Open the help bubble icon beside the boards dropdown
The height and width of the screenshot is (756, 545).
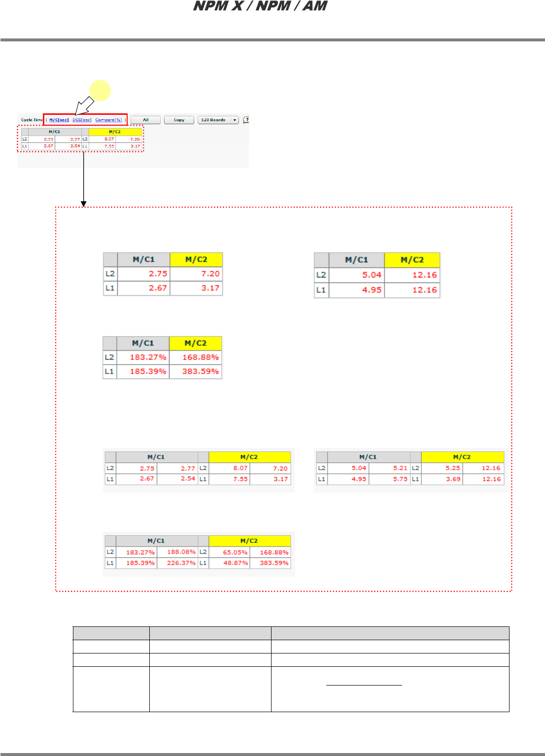tap(246, 120)
